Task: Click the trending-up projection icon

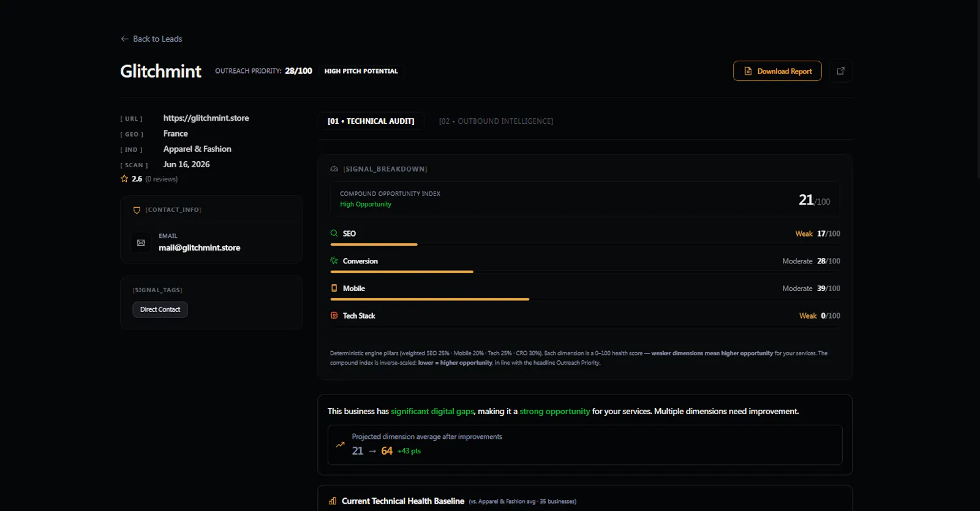Action: tap(340, 445)
